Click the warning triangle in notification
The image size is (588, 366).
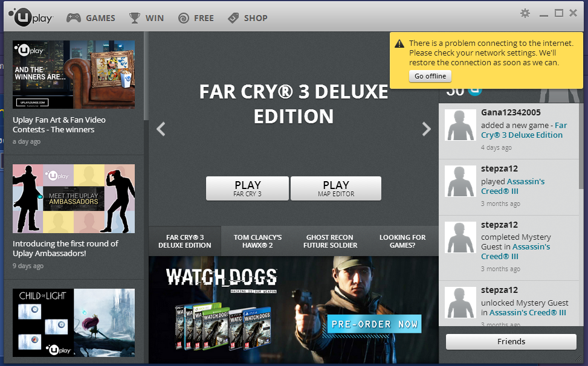click(x=399, y=43)
